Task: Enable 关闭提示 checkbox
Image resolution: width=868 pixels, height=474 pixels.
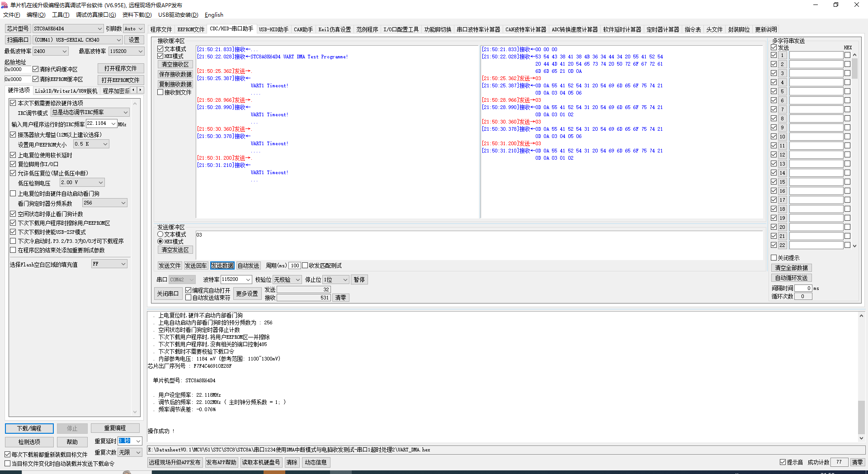Action: click(x=774, y=258)
